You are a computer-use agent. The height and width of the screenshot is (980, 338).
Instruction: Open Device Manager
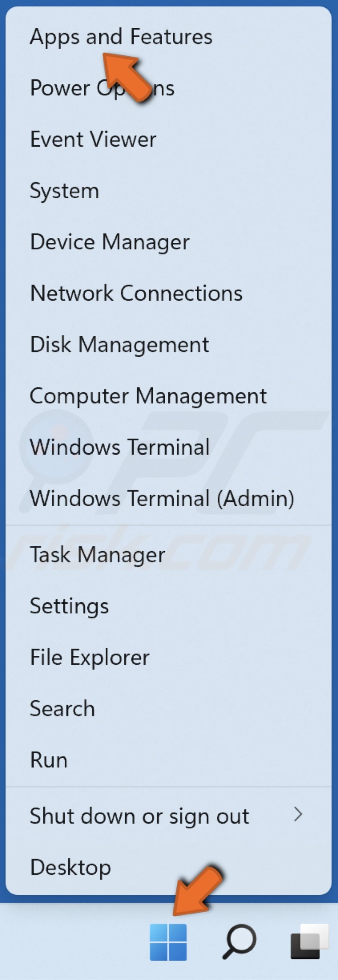pos(110,242)
